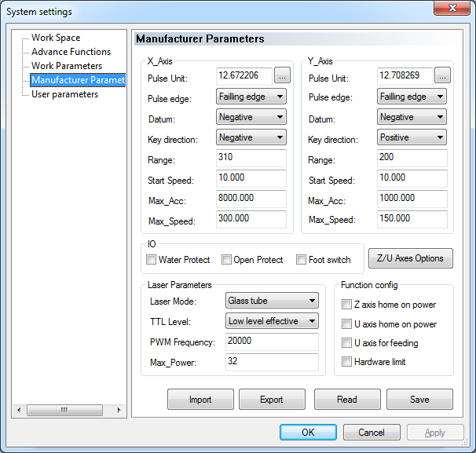The height and width of the screenshot is (453, 476).
Task: Select Work Space in the settings tree
Action: click(x=56, y=38)
